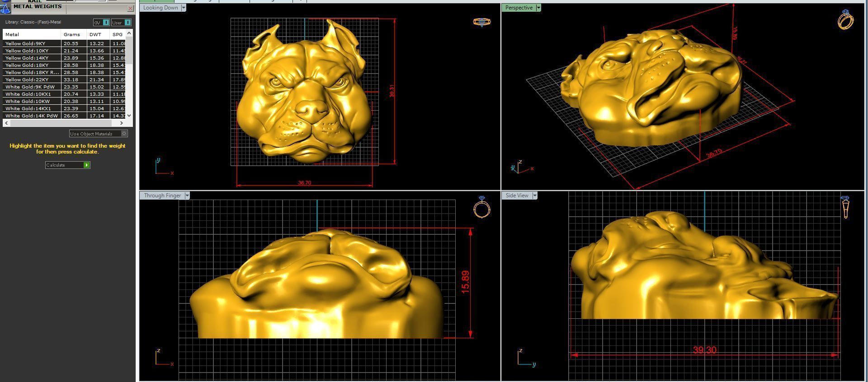Viewport: 868px width, 382px height.
Task: Click the metal list right scroll arrow
Action: pyautogui.click(x=121, y=123)
